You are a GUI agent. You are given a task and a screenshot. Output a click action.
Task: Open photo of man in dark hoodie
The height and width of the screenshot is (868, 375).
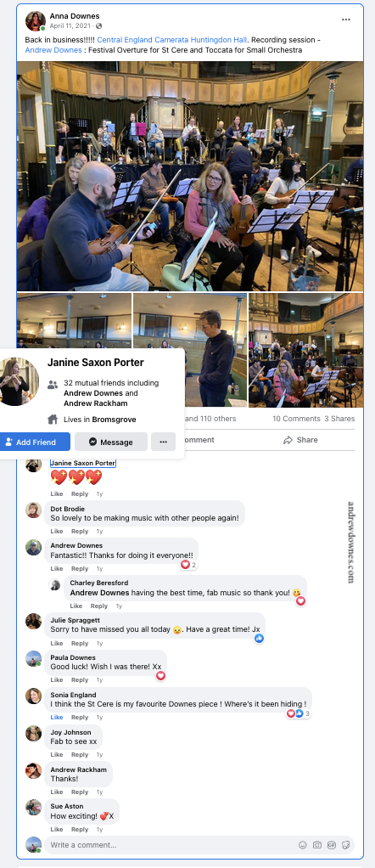pos(190,351)
